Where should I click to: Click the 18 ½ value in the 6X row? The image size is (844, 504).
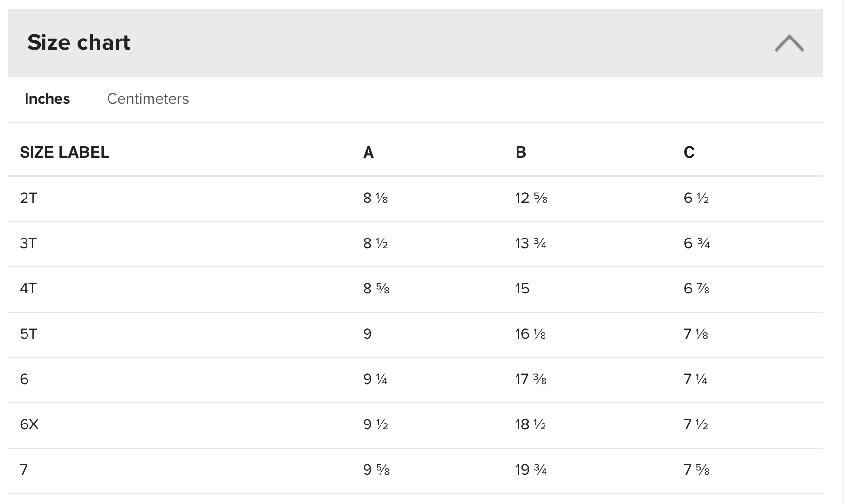530,424
